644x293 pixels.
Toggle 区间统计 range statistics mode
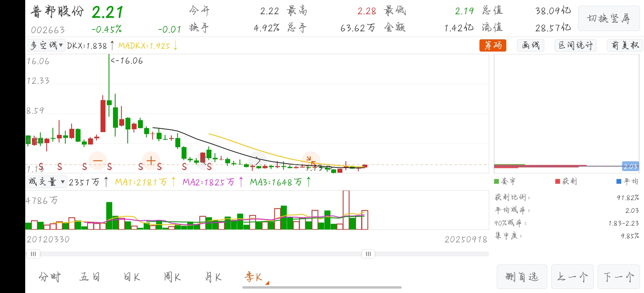coord(575,45)
